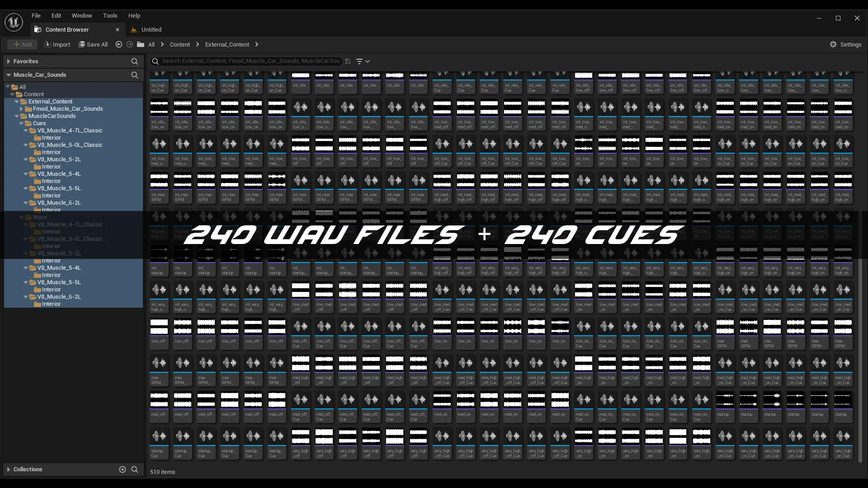Collapse the Cues folder tree
The width and height of the screenshot is (868, 488).
(21, 123)
